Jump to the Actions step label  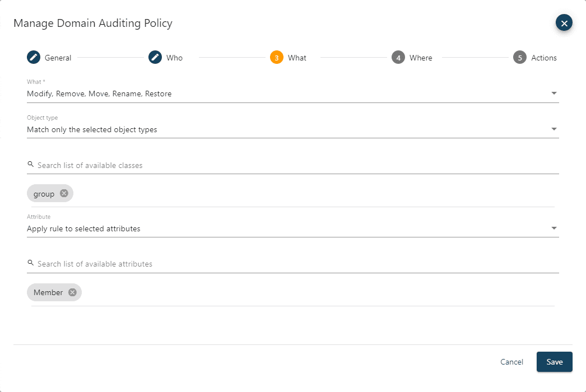pyautogui.click(x=543, y=58)
